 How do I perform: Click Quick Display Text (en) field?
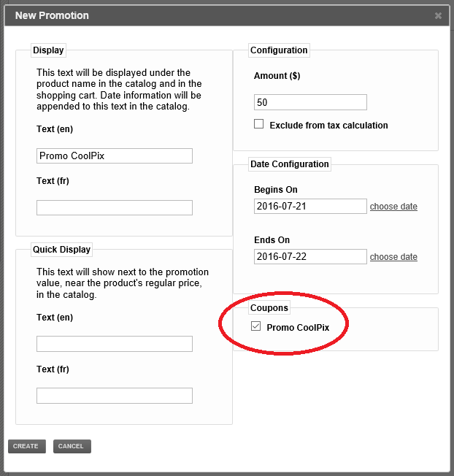coord(115,344)
